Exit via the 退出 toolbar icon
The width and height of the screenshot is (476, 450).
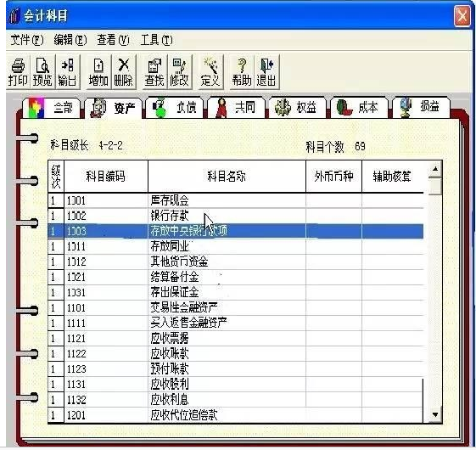pos(266,71)
